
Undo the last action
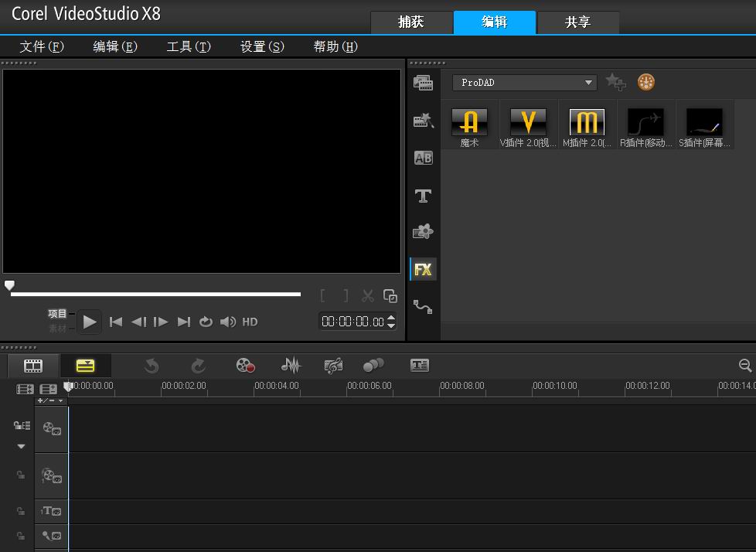pos(152,366)
